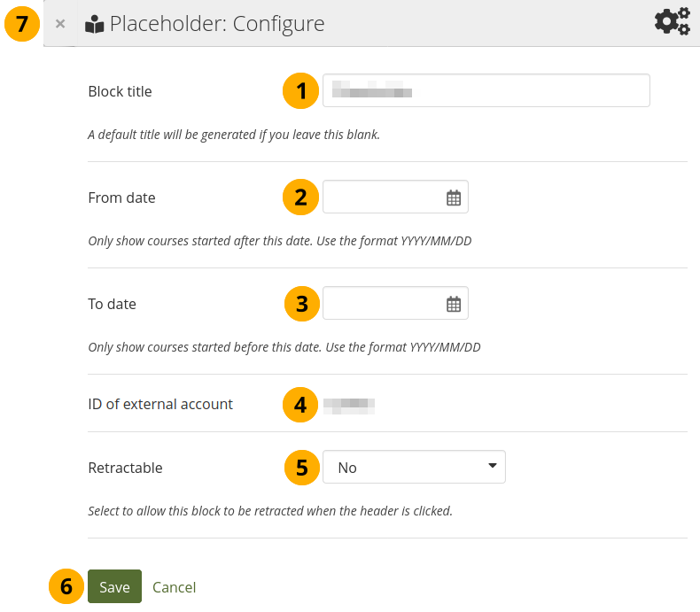Click the 'To date' label
The width and height of the screenshot is (700, 612).
[x=113, y=304]
